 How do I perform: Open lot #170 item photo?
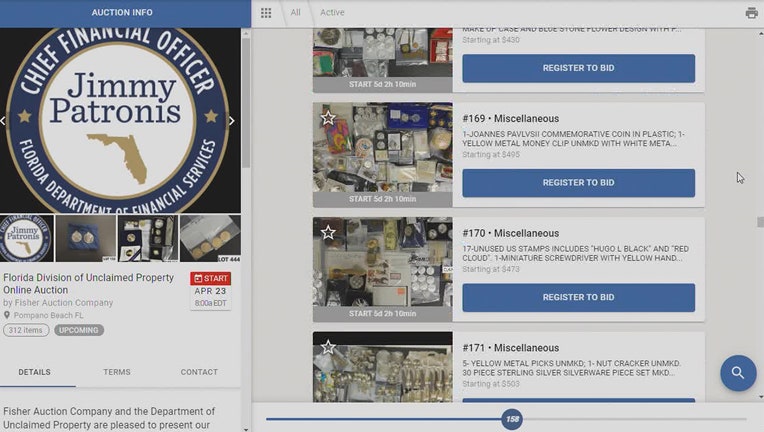(382, 263)
